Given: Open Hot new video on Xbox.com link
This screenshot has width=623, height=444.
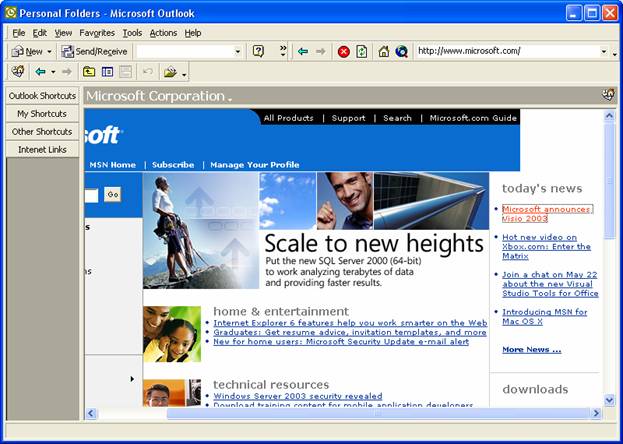Looking at the screenshot, I should click(546, 246).
